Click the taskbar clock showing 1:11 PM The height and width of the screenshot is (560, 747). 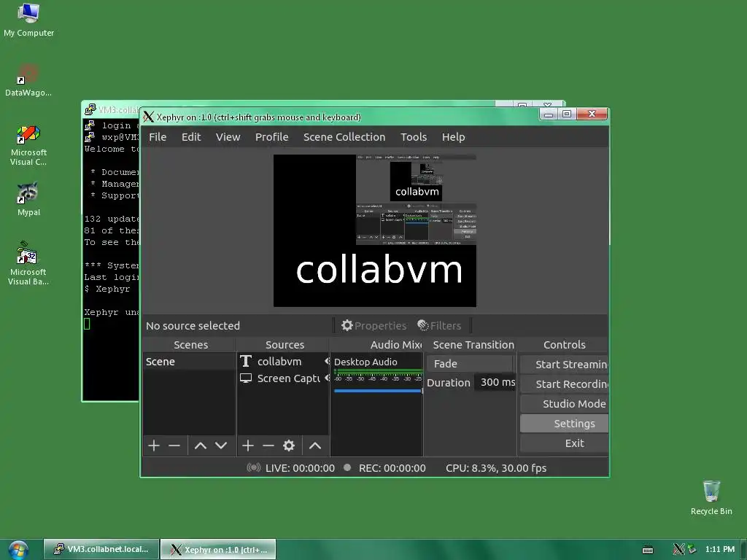point(720,549)
